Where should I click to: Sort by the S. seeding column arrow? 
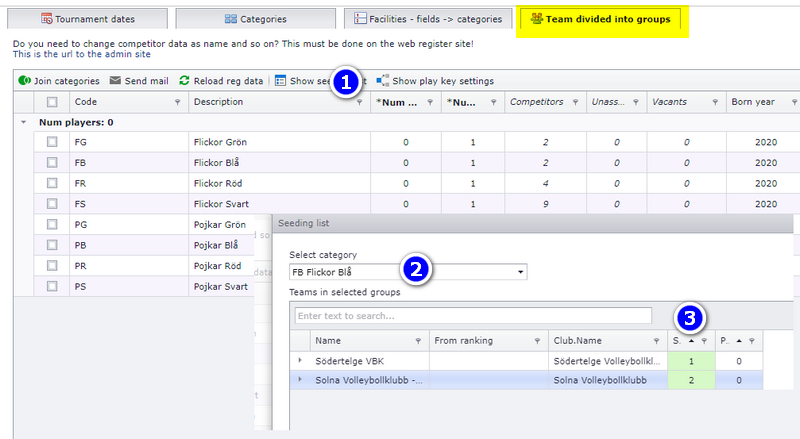point(691,341)
